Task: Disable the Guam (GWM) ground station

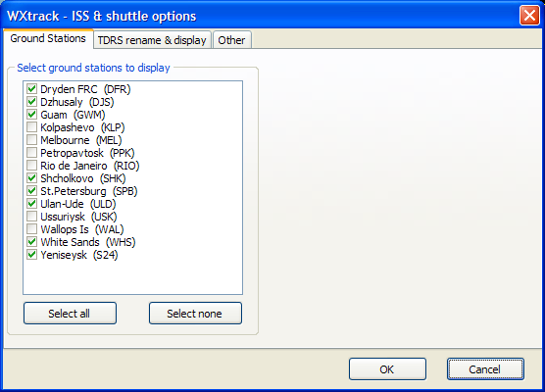Action: point(31,115)
